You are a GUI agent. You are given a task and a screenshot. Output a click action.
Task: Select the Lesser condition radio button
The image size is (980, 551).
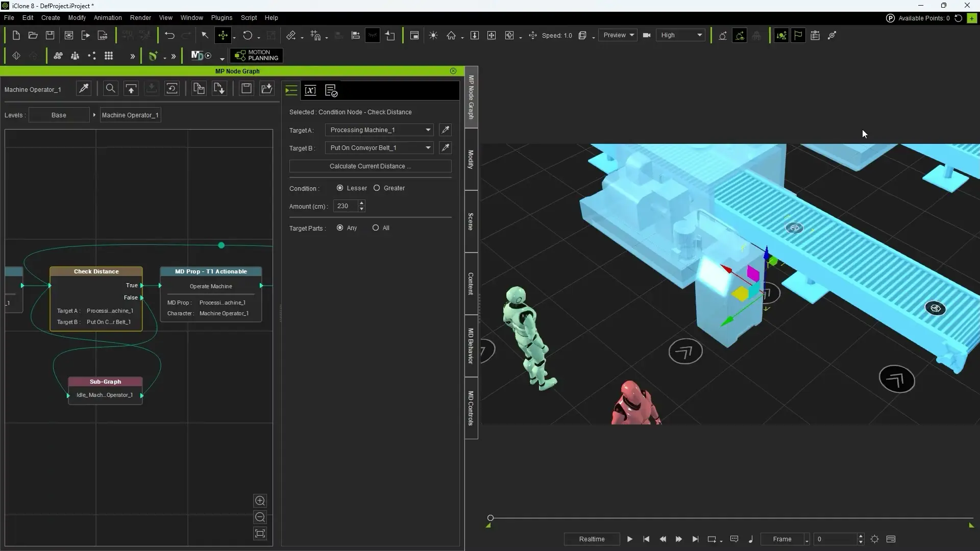pyautogui.click(x=340, y=188)
